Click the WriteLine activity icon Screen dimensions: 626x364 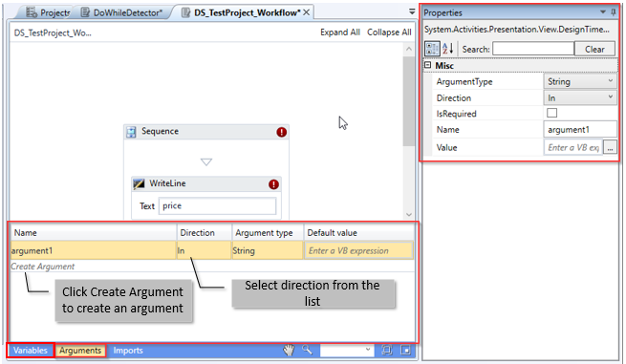[x=139, y=184]
